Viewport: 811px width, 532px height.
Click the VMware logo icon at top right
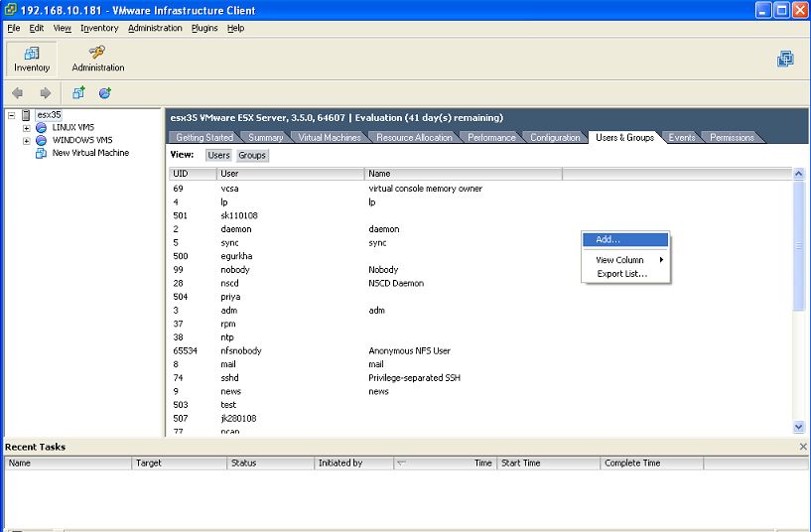click(785, 59)
